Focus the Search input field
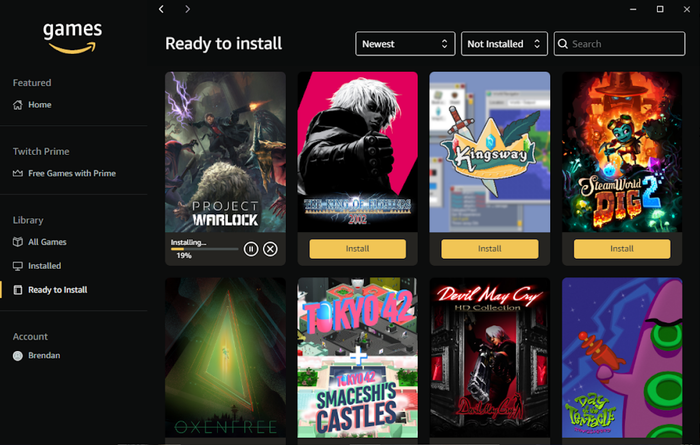 point(619,44)
